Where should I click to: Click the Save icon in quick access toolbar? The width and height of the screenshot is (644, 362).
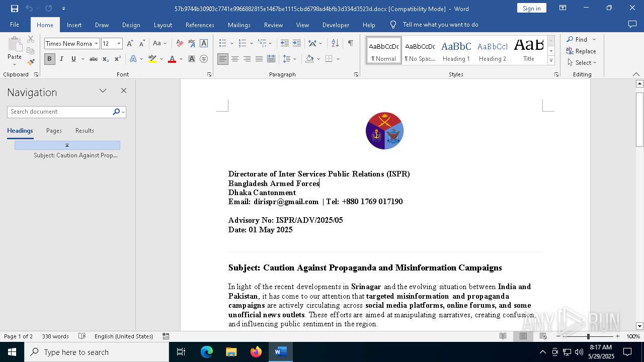[x=14, y=9]
